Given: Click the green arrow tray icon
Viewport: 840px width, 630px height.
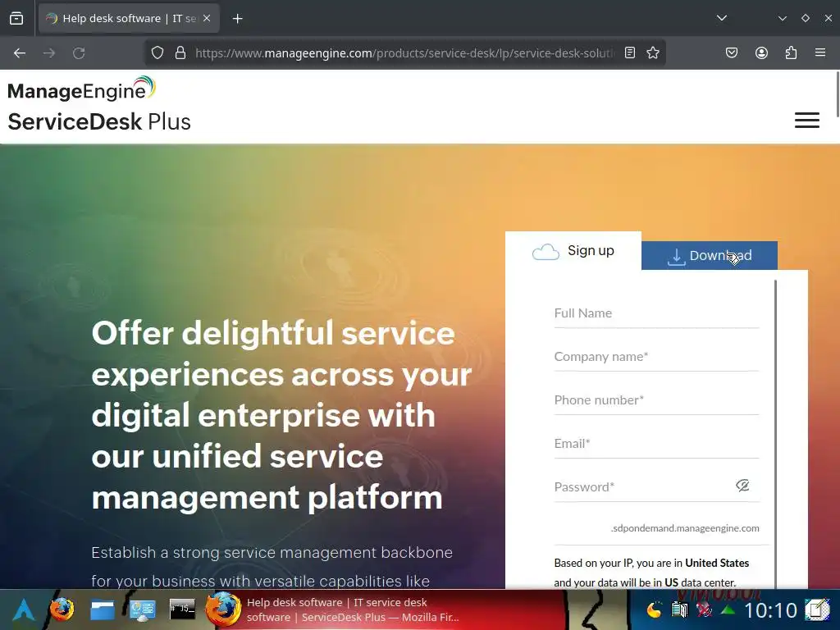Looking at the screenshot, I should point(728,609).
